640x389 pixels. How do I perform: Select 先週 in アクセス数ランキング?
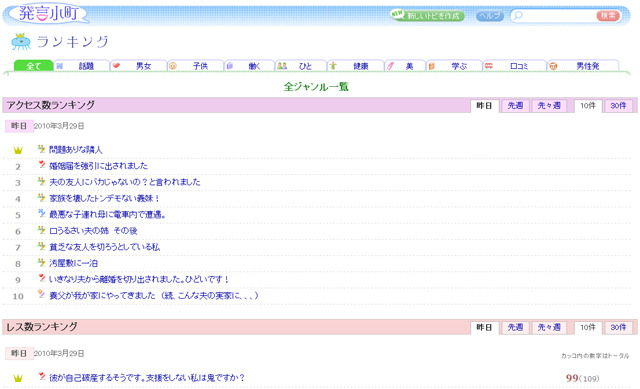[515, 106]
